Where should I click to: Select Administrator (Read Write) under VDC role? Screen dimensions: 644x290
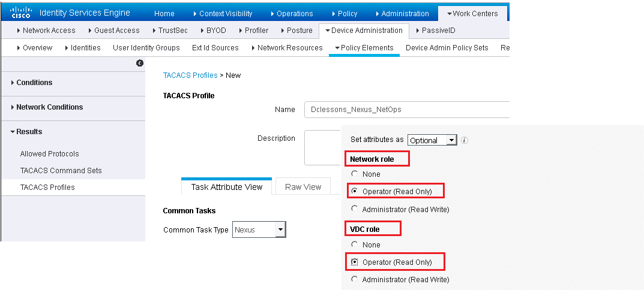355,279
